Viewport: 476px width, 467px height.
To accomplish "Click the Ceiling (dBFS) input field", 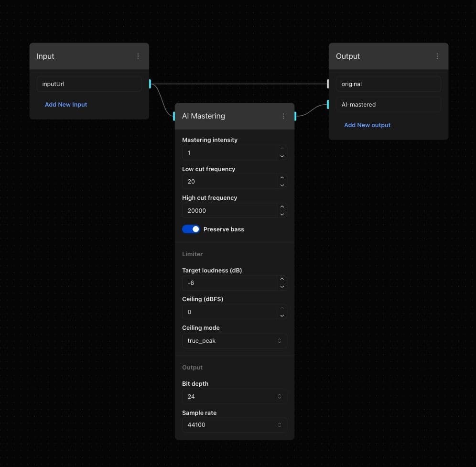I will pos(229,312).
